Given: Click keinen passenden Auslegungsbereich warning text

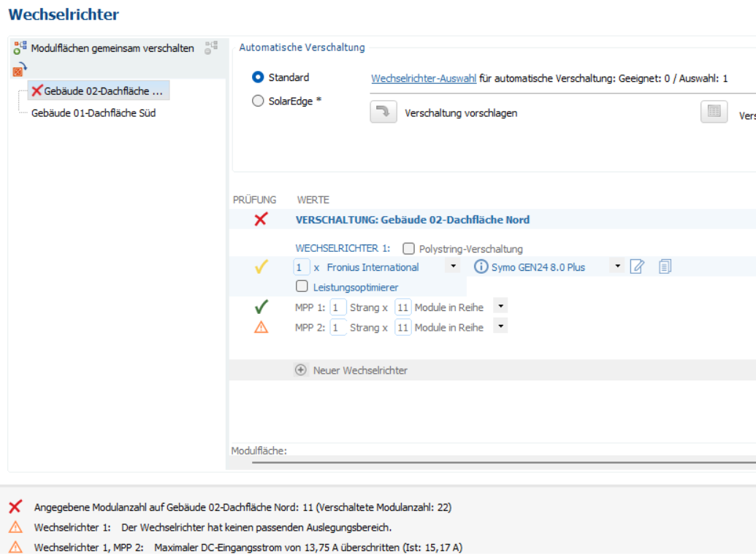Looking at the screenshot, I should pyautogui.click(x=256, y=528).
